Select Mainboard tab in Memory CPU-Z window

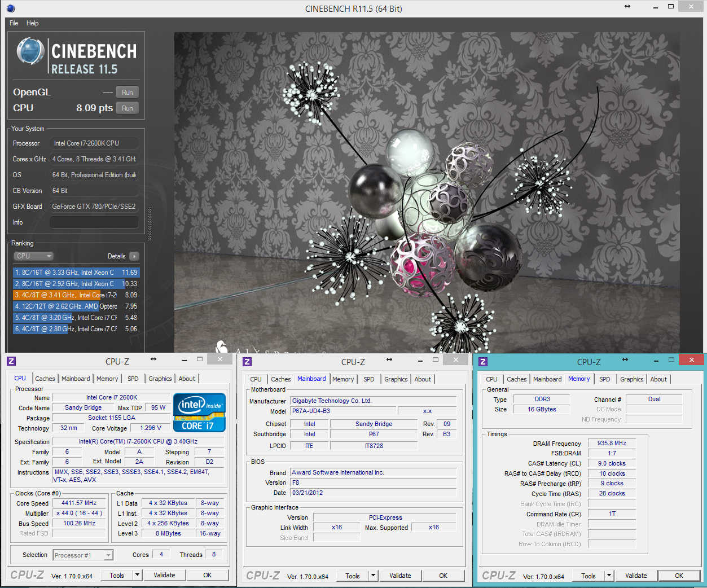(x=547, y=379)
